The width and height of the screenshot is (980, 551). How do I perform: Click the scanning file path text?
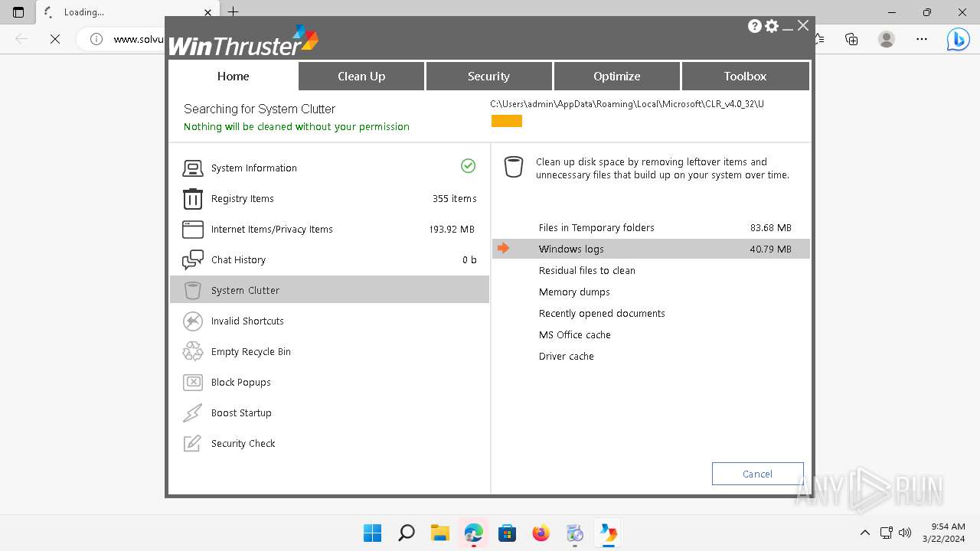coord(627,104)
